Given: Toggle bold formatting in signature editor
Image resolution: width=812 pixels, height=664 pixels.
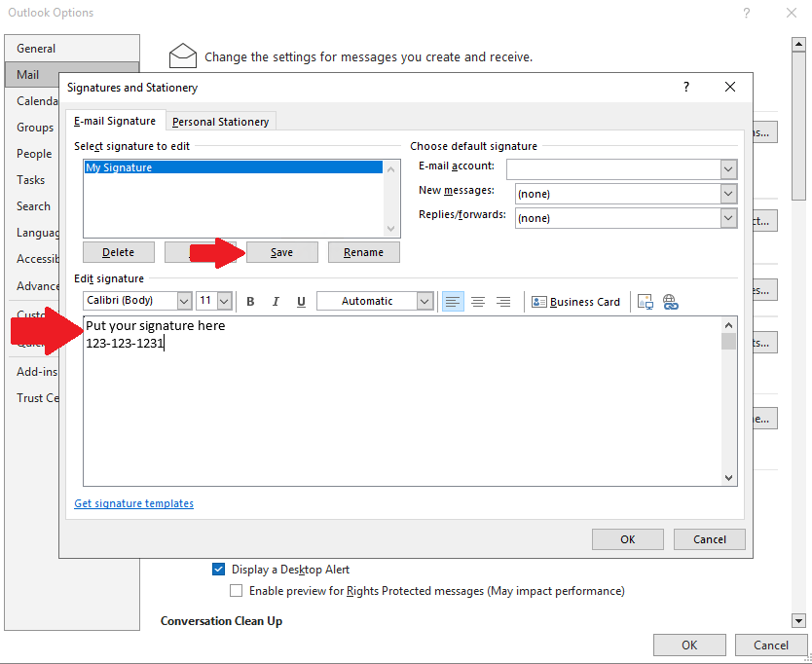Looking at the screenshot, I should click(x=250, y=302).
